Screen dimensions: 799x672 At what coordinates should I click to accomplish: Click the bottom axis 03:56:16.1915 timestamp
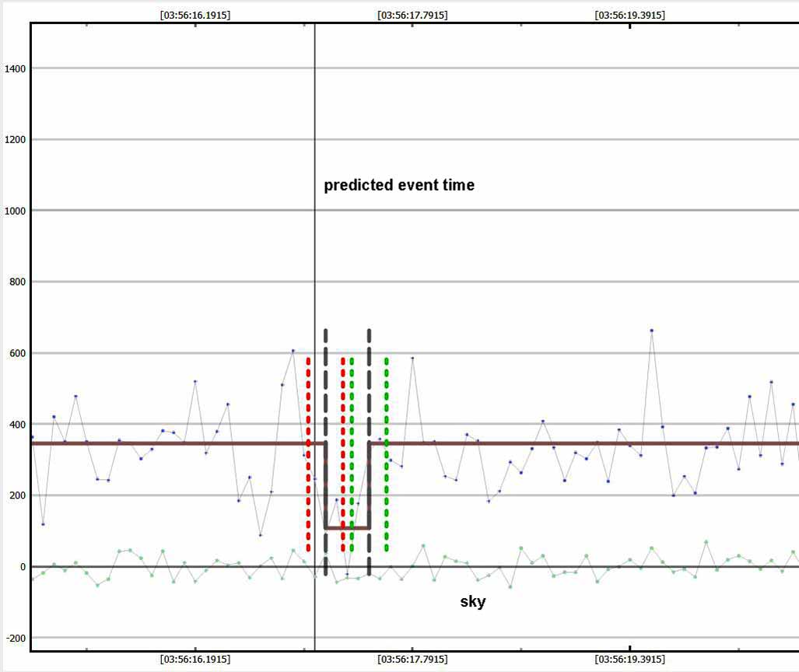(x=194, y=659)
